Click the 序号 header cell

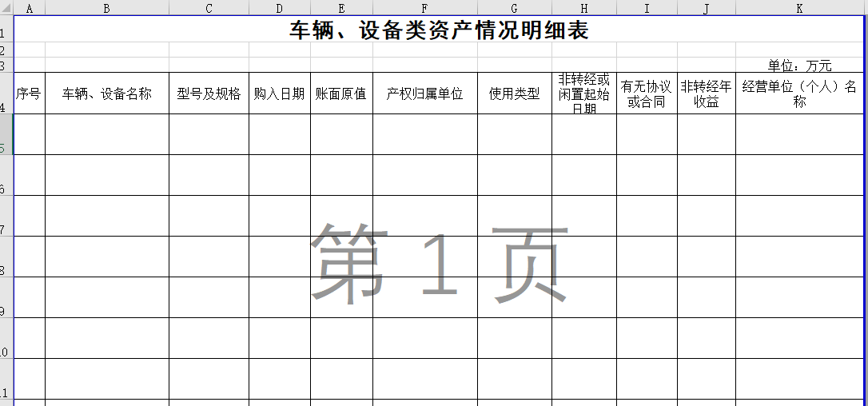pos(30,94)
